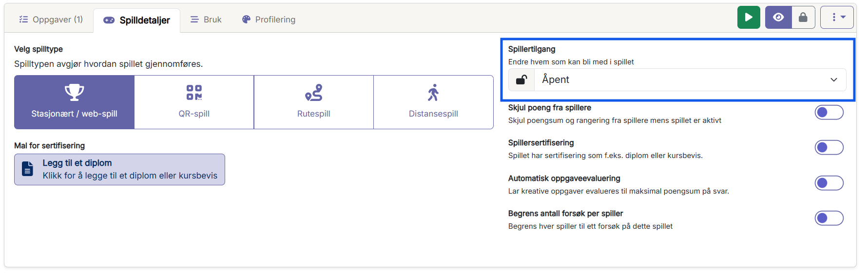The height and width of the screenshot is (278, 868).
Task: Pick the Distansespill walking icon
Action: coord(433,93)
